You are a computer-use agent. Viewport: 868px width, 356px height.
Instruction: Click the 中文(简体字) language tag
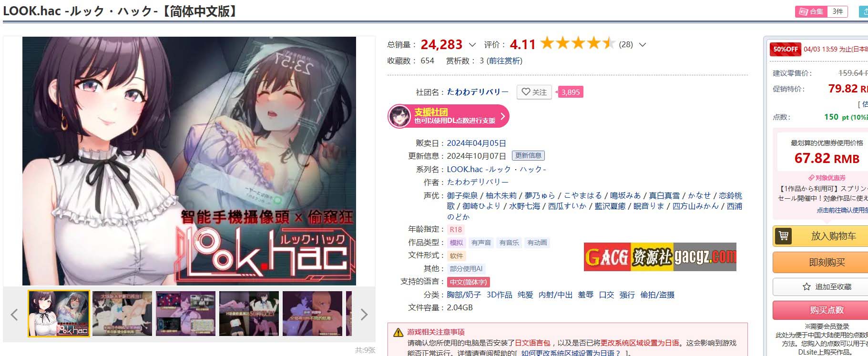point(469,282)
